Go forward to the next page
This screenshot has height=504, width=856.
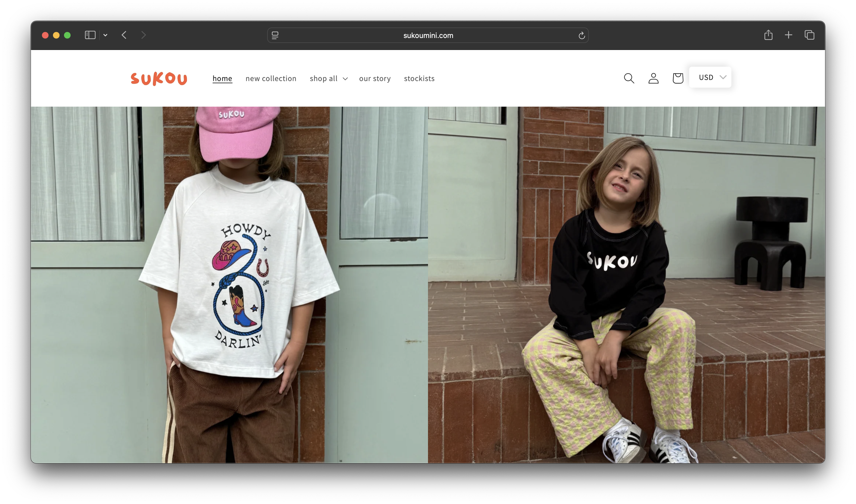143,35
